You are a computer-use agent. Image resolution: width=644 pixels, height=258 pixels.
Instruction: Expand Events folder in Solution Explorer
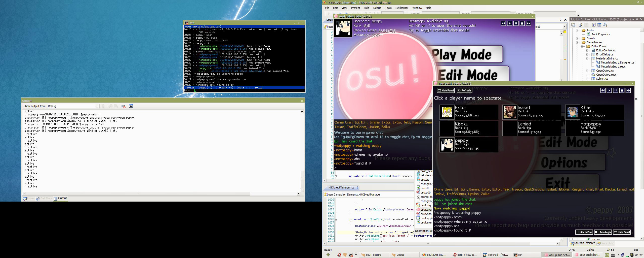tap(577, 38)
